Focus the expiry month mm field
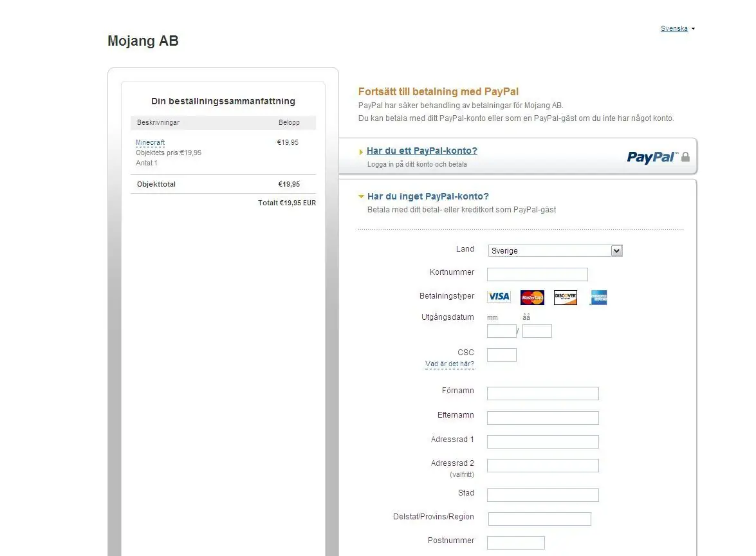This screenshot has height=556, width=756. tap(501, 331)
